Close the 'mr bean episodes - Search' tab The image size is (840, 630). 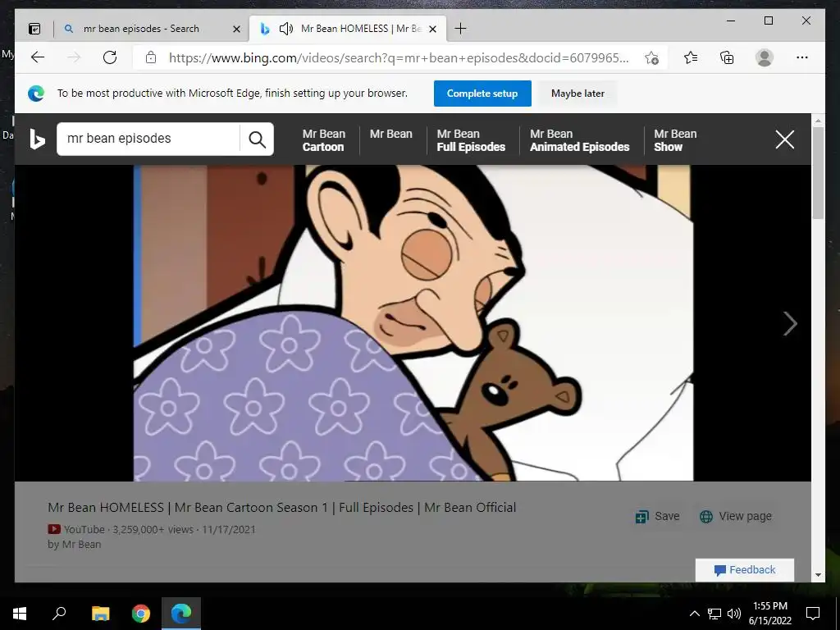pos(236,29)
